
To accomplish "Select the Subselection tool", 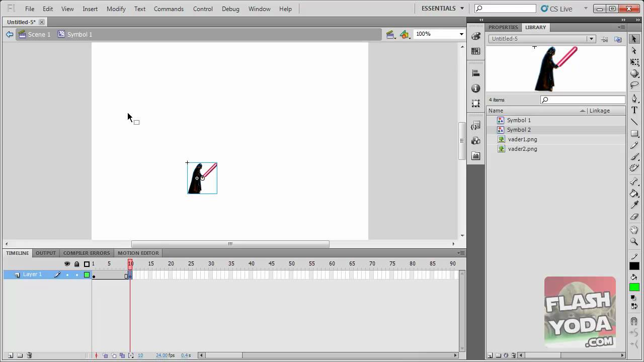I will [x=634, y=50].
